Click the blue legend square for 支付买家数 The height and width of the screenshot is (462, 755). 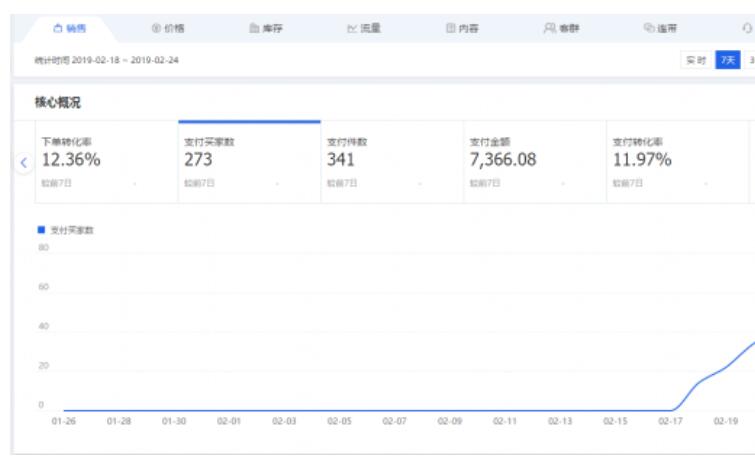pyautogui.click(x=40, y=230)
